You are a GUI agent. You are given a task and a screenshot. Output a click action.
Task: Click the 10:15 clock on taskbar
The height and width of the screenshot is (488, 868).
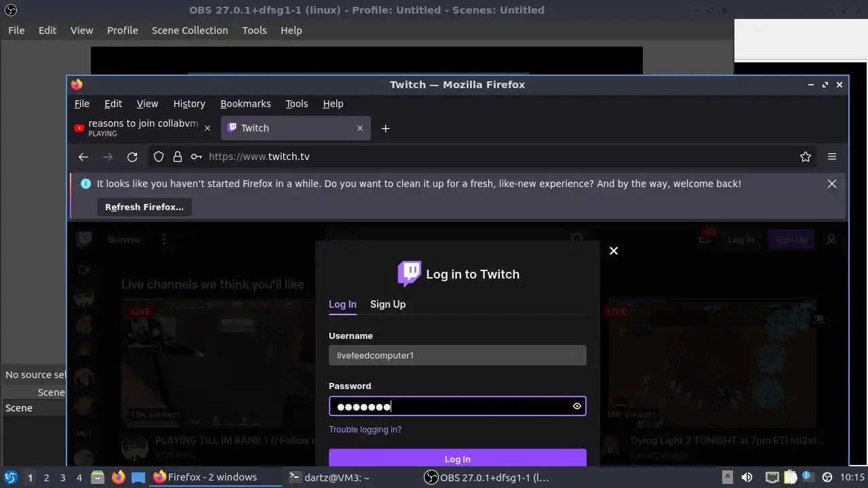852,477
